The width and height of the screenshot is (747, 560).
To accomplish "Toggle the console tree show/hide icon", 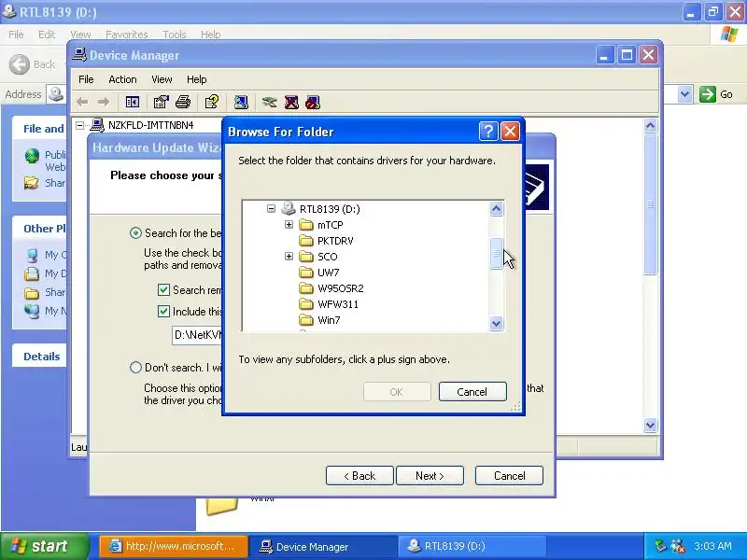I will click(133, 102).
